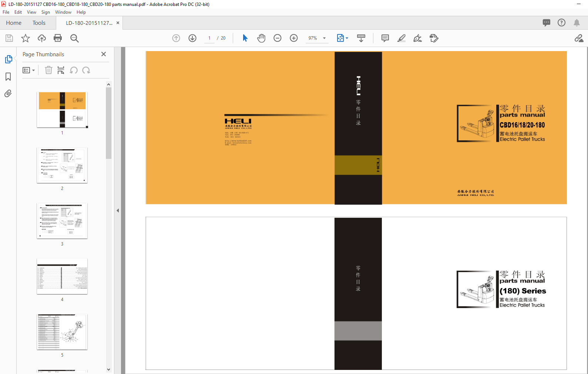Select the arrow Selection tool
The height and width of the screenshot is (374, 588).
[x=245, y=38]
